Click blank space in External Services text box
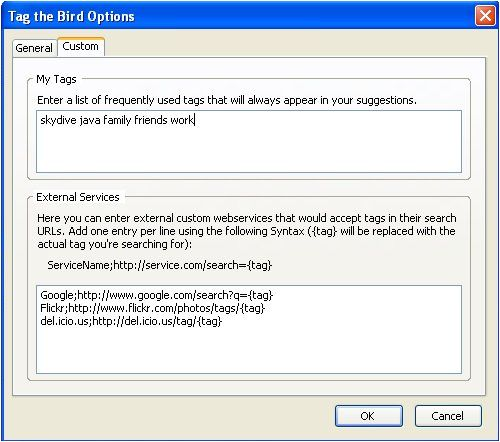500x442 pixels. [x=249, y=350]
